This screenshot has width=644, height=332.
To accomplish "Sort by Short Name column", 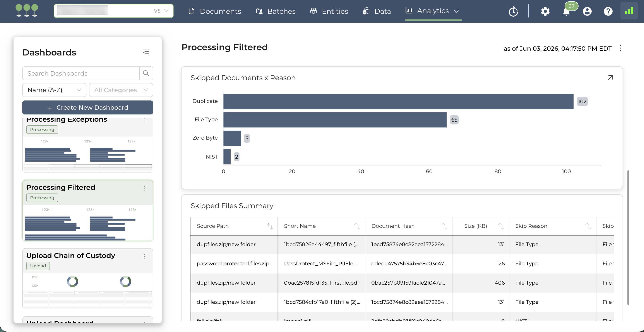I will click(357, 226).
